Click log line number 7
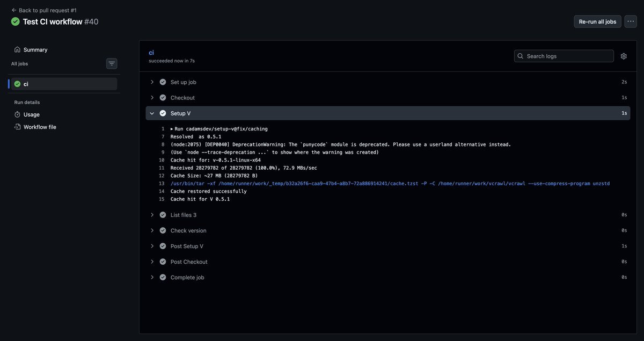This screenshot has height=341, width=644. [163, 137]
